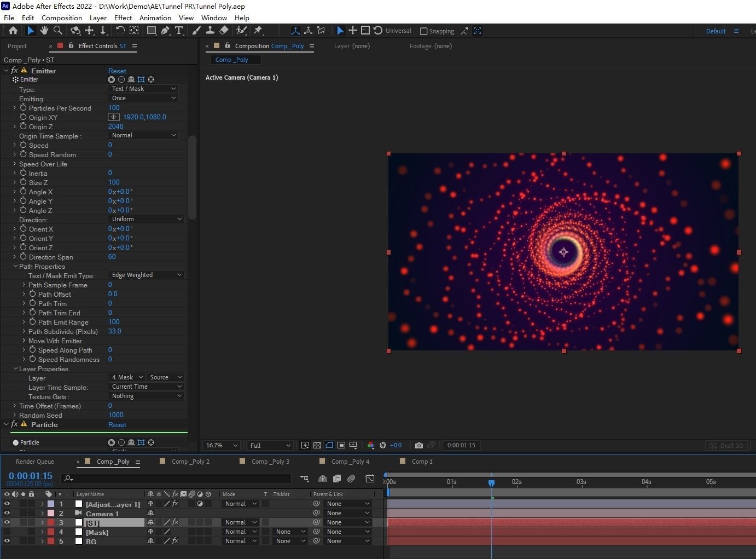
Task: Open the Composition menu
Action: click(62, 18)
